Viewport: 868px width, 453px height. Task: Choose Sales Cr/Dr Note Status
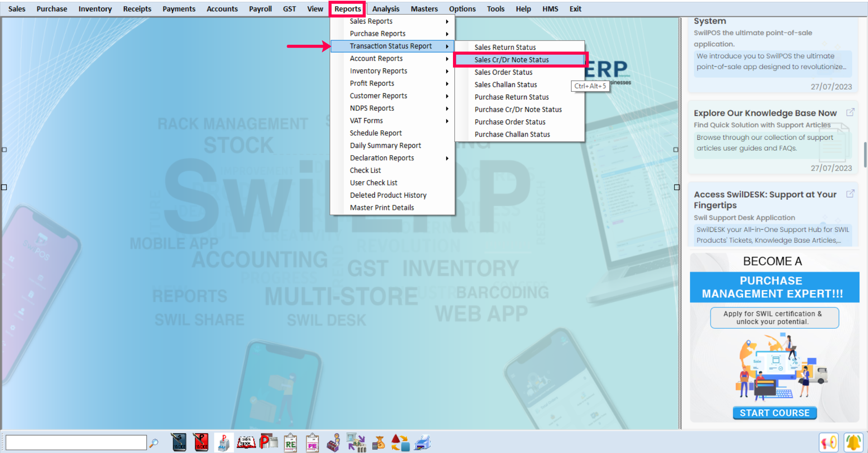pos(520,60)
